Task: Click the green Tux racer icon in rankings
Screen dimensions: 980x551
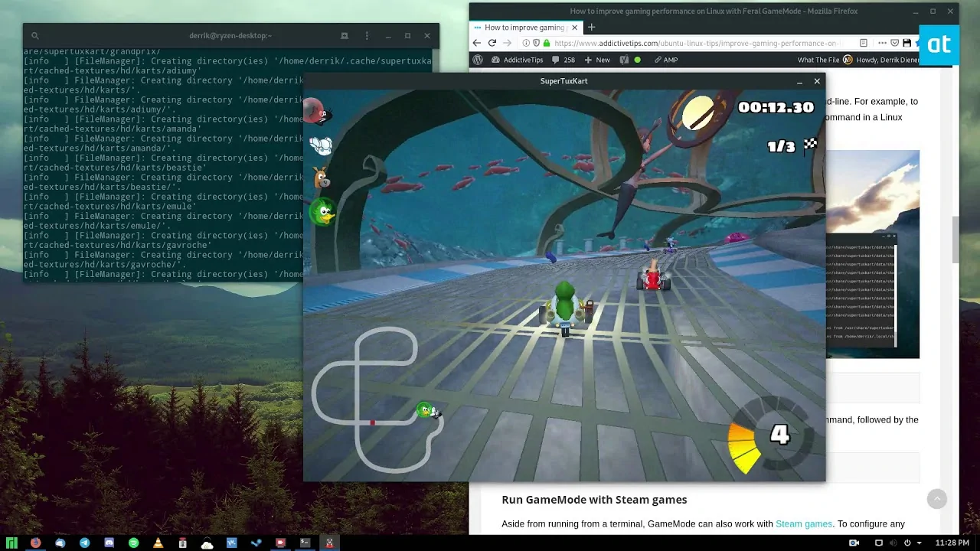Action: pos(323,211)
